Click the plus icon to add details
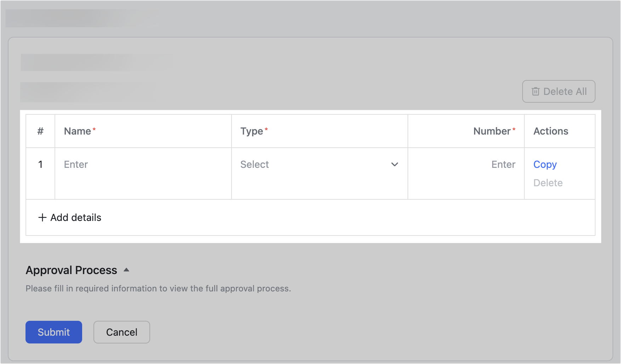 [x=42, y=217]
